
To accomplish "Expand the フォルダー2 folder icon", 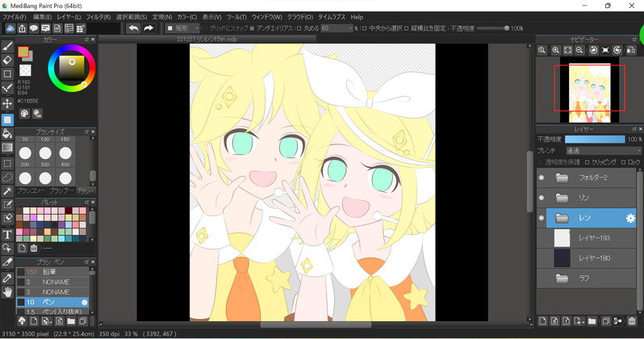I will [x=562, y=178].
